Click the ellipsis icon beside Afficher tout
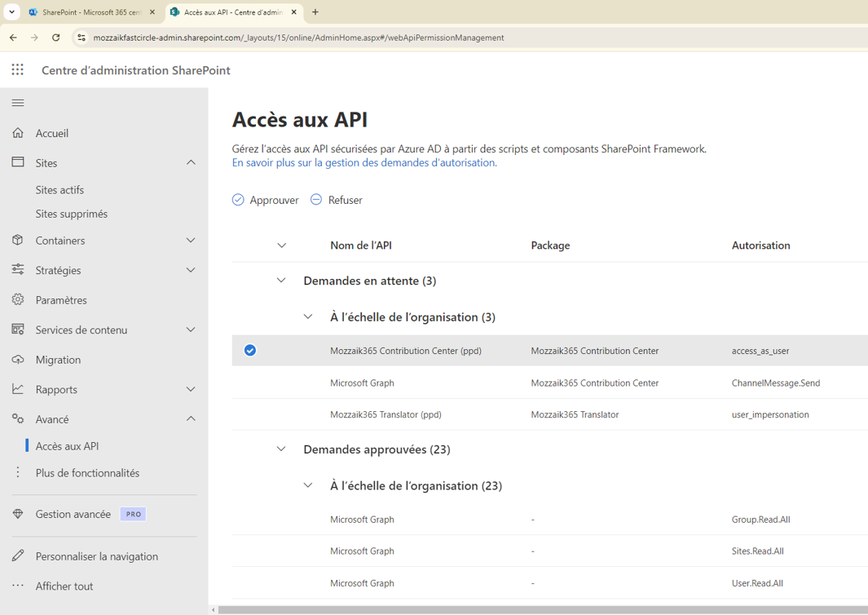This screenshot has height=615, width=868. 18,586
